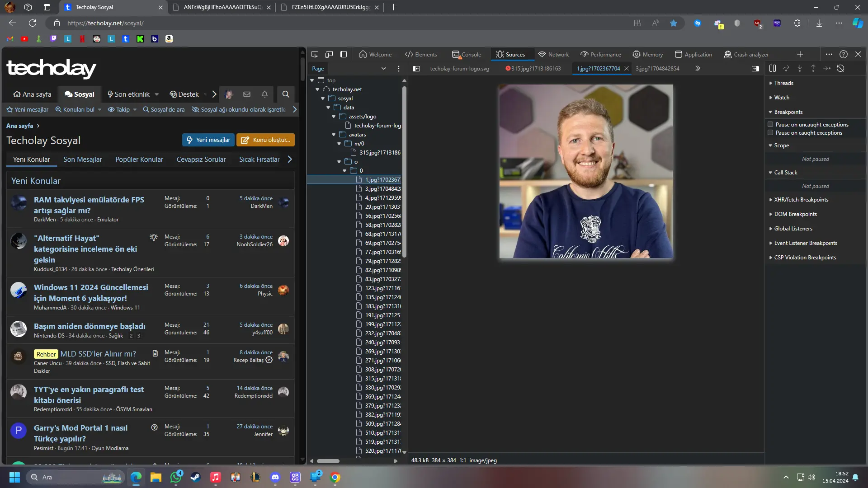Screen dimensions: 868x488
Task: Open the 3.jpg?1704842854 file tab
Action: point(657,69)
